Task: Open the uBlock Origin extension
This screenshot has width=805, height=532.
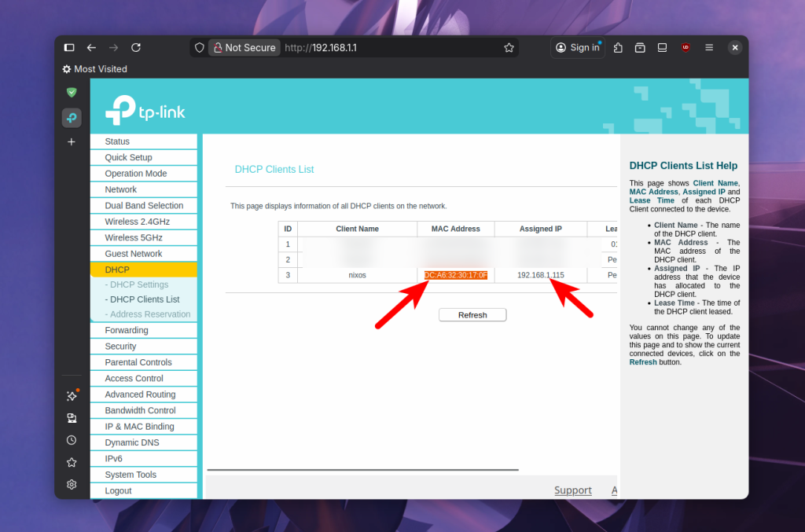Action: (x=686, y=48)
